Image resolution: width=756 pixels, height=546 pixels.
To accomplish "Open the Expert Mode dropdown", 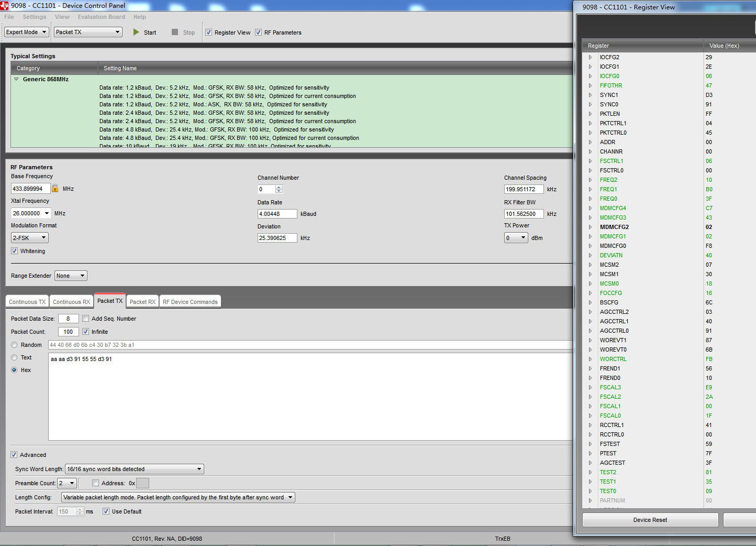I will 27,32.
